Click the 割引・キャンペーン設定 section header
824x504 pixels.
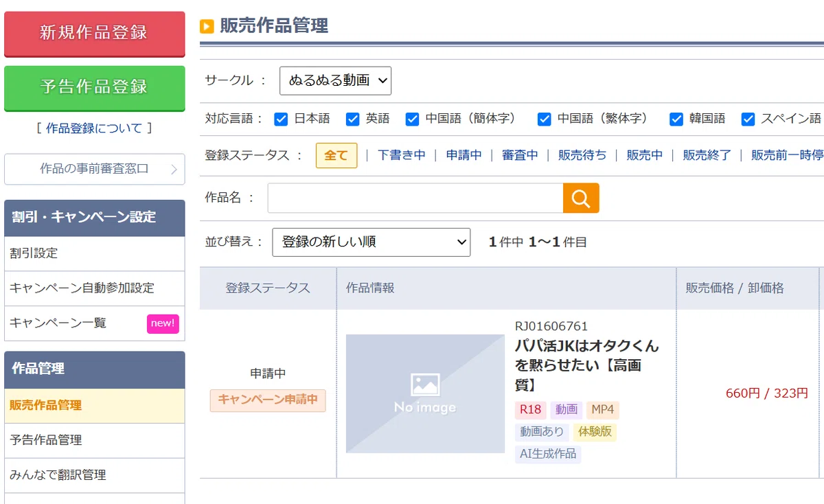click(95, 218)
